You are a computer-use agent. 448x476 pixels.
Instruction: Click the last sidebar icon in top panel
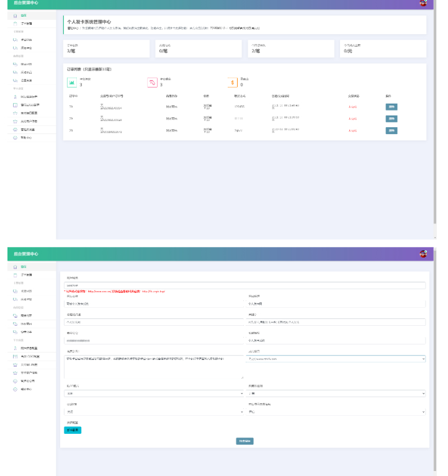(15, 137)
